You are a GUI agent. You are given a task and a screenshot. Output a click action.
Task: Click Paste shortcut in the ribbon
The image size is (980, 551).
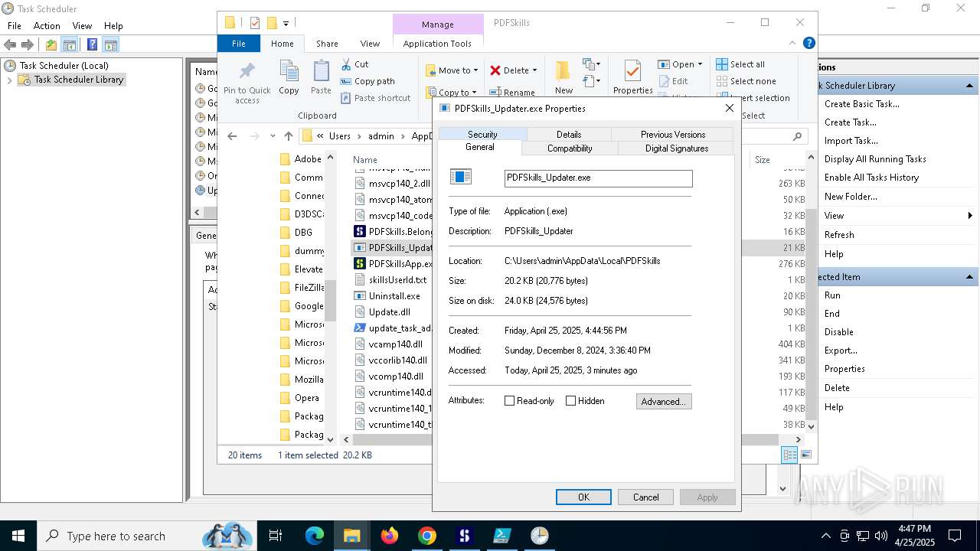click(x=376, y=98)
